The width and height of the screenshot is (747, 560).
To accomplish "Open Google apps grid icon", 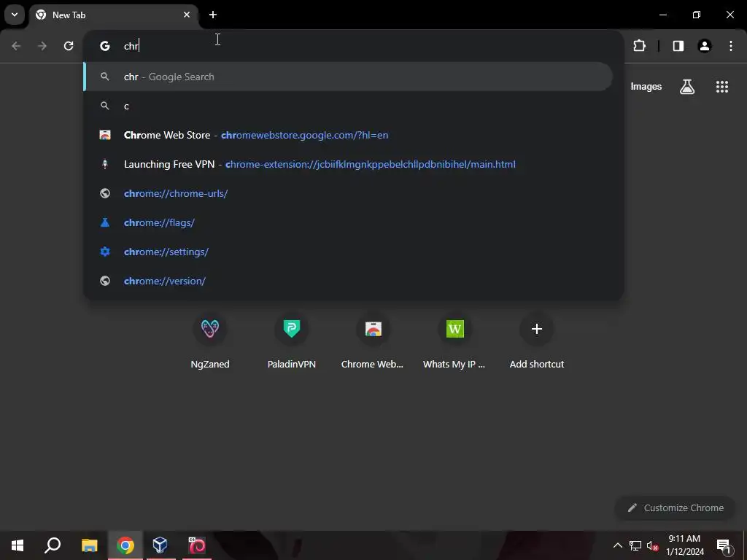I will (x=722, y=87).
